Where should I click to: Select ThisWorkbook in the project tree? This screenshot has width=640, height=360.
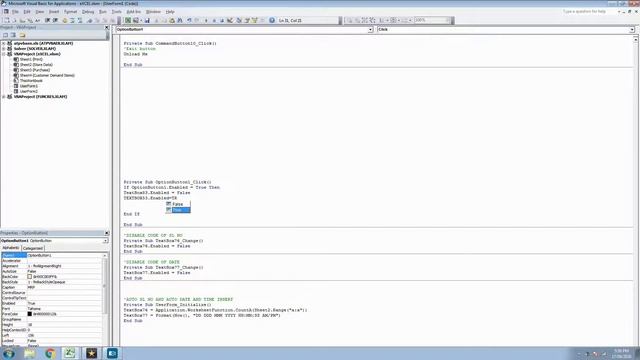(31, 80)
